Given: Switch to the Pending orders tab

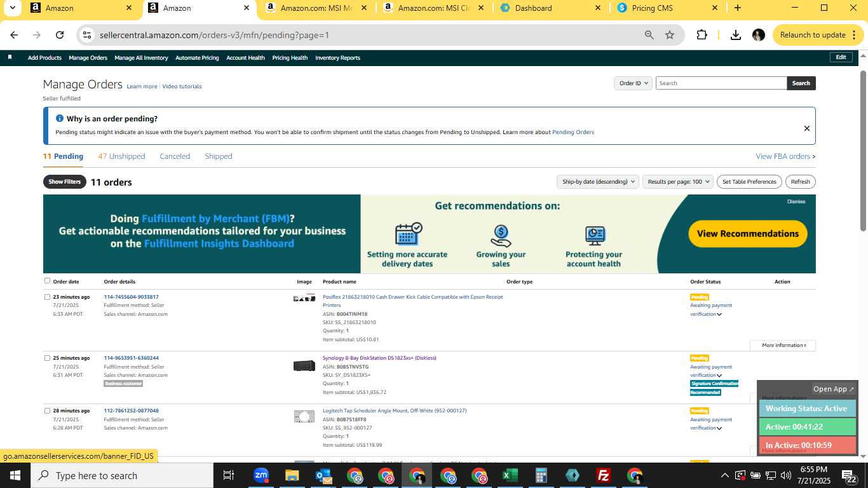Looking at the screenshot, I should [x=63, y=156].
